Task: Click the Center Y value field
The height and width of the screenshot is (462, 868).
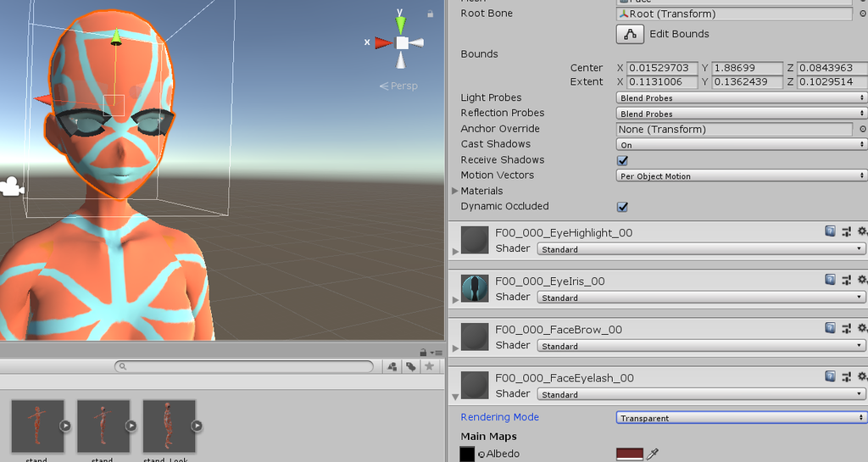Action: [747, 68]
